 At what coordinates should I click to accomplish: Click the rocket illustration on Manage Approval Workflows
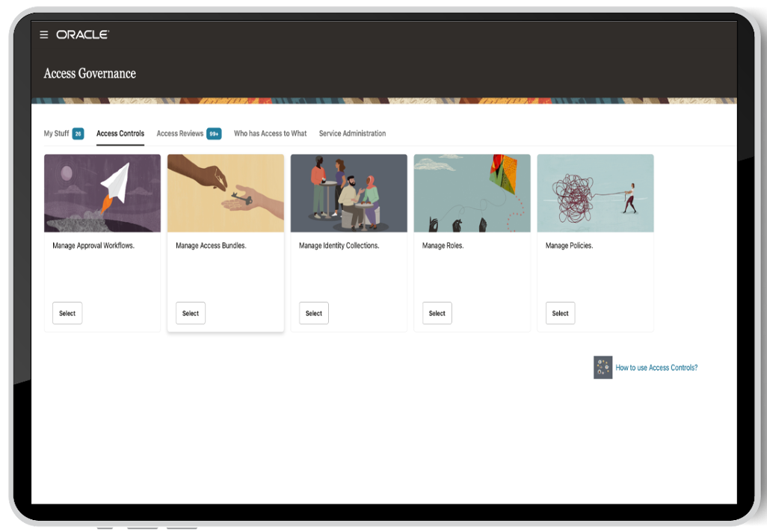pyautogui.click(x=102, y=193)
